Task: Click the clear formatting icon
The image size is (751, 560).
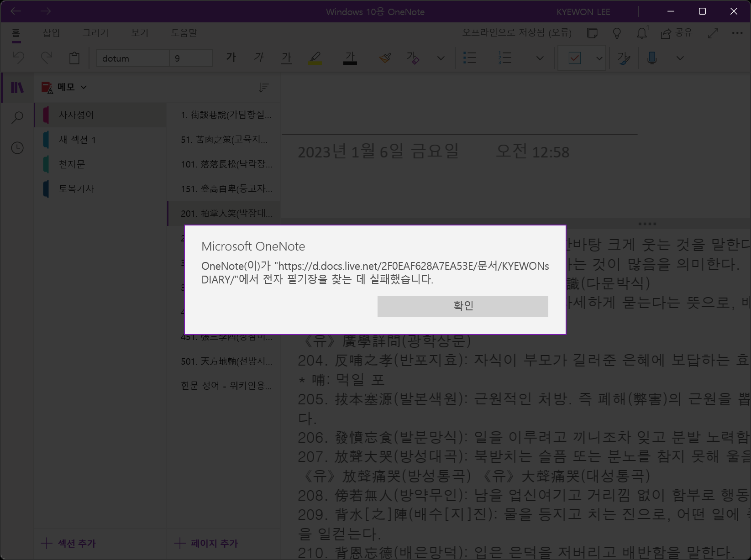Action: 413,58
